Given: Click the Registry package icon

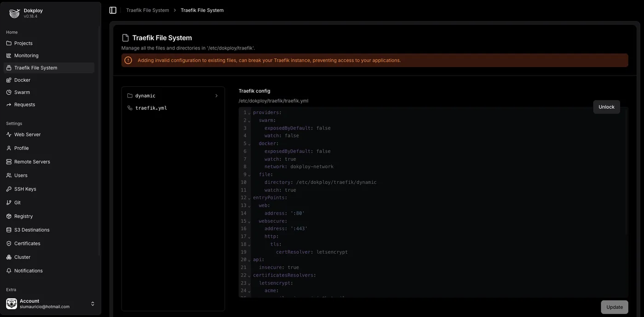Looking at the screenshot, I should (9, 216).
